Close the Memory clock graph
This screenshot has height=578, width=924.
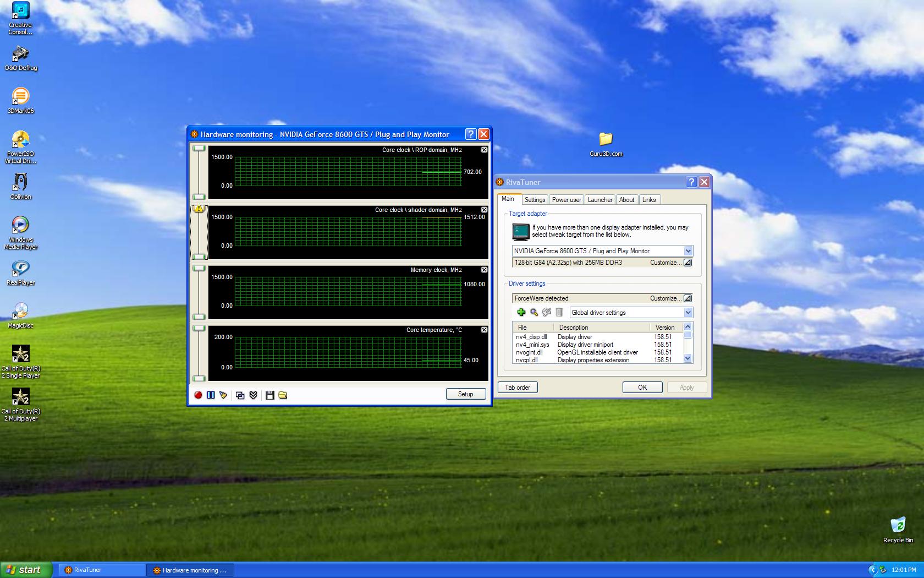484,270
